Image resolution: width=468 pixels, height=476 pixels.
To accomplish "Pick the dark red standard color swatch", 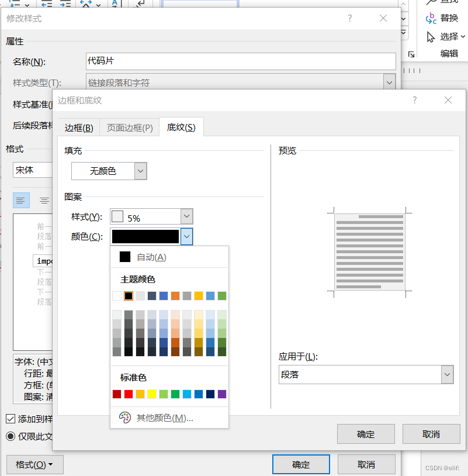I will click(117, 394).
